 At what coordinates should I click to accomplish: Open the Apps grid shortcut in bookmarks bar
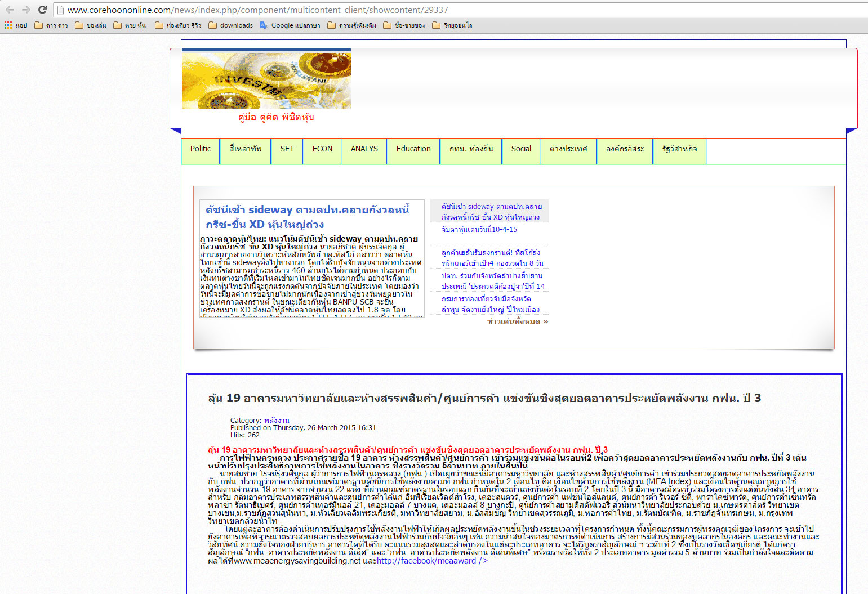(16, 25)
